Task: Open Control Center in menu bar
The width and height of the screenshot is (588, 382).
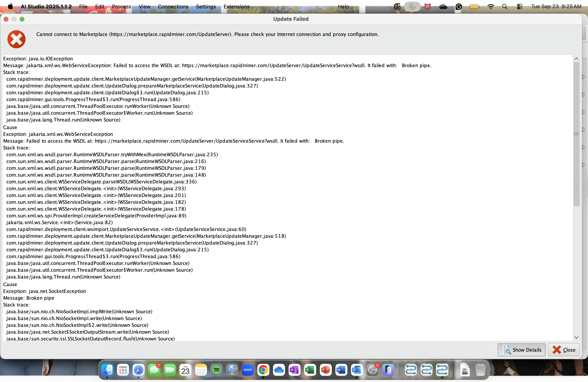Action: click(519, 6)
